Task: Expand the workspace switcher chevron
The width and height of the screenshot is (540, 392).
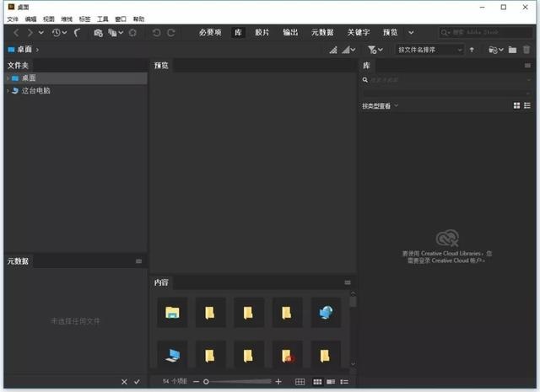Action: (x=411, y=33)
